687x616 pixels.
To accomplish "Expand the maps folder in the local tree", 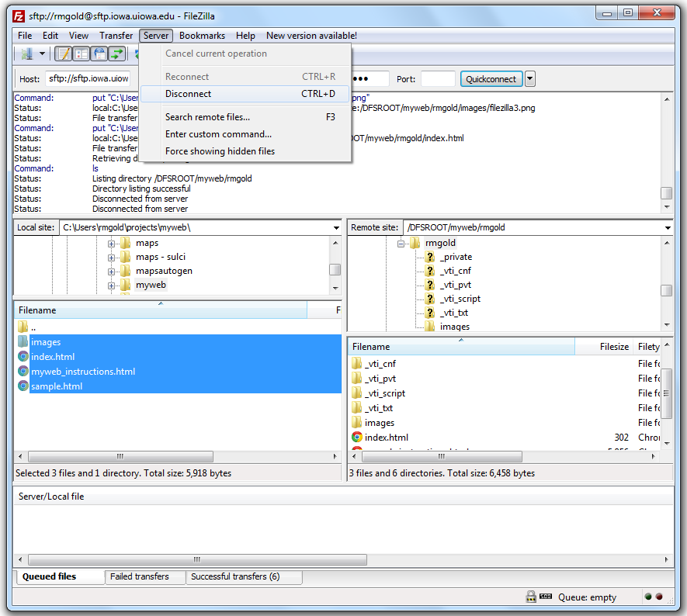I will tap(111, 244).
